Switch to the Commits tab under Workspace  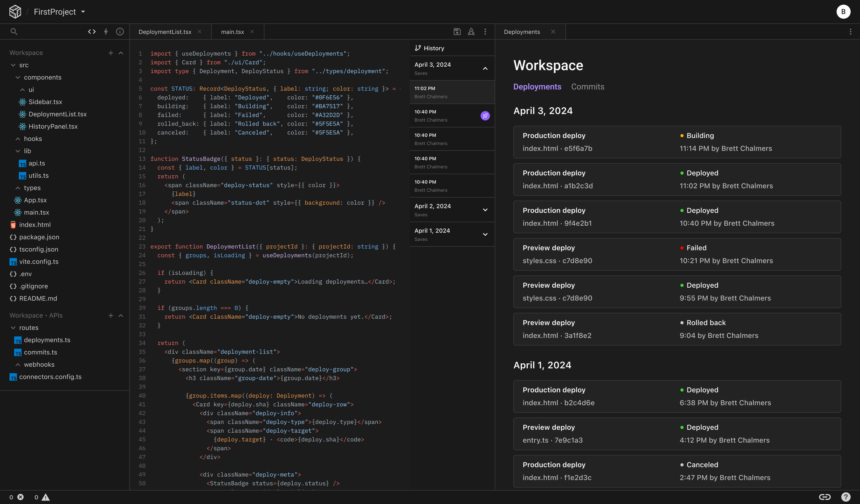coord(587,87)
